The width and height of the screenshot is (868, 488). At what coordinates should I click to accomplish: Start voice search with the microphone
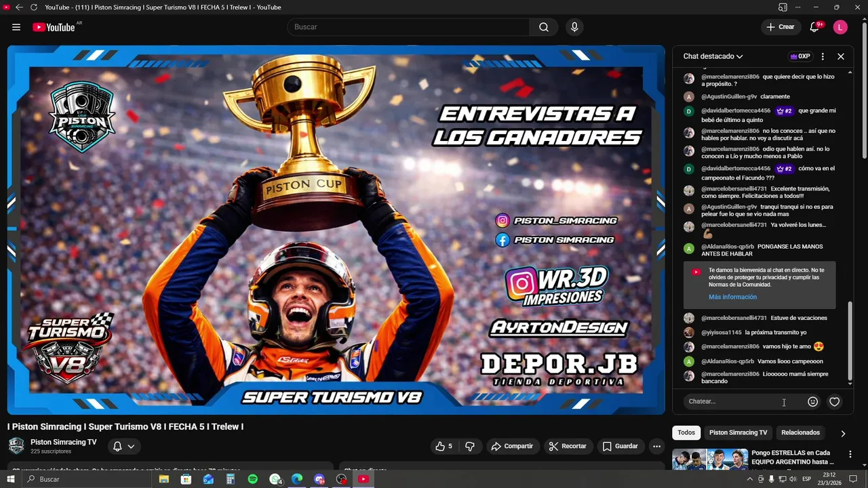click(x=574, y=27)
